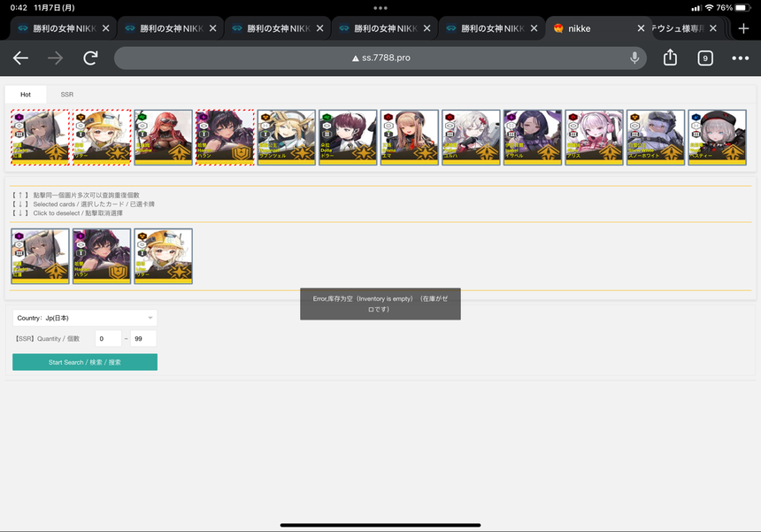Select the Rapunzel character card
The width and height of the screenshot is (761, 532).
click(x=287, y=137)
